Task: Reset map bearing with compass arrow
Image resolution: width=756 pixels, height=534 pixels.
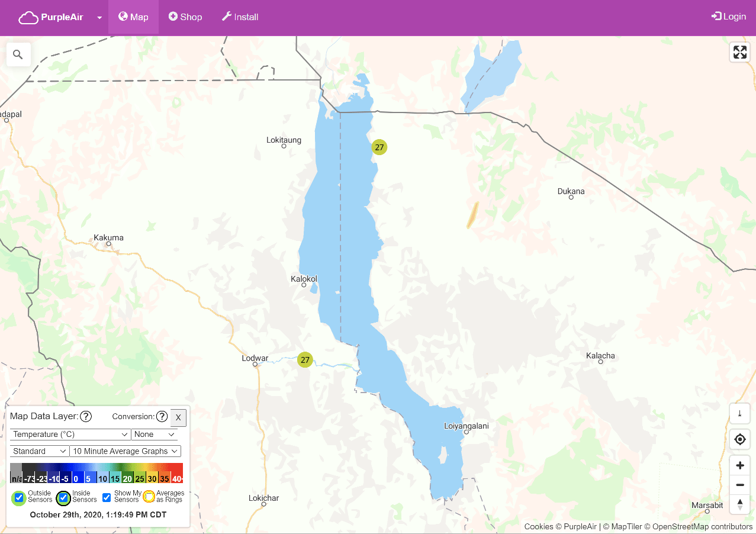Action: pyautogui.click(x=739, y=504)
